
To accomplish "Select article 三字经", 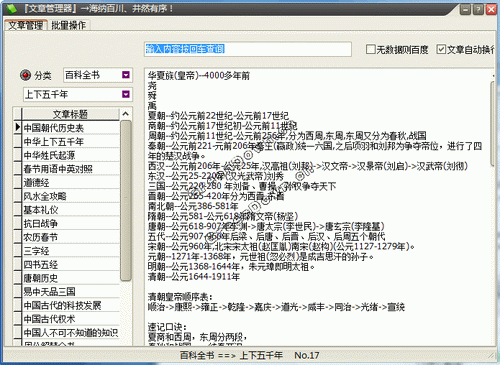I will 70,251.
